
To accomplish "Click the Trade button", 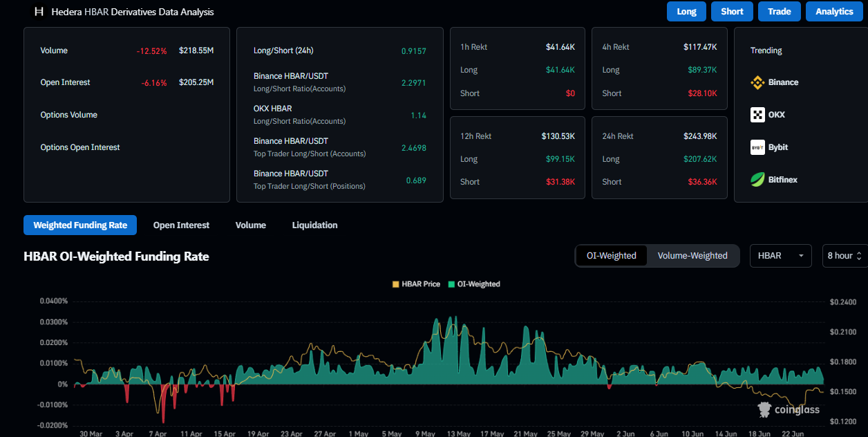I will pyautogui.click(x=780, y=12).
